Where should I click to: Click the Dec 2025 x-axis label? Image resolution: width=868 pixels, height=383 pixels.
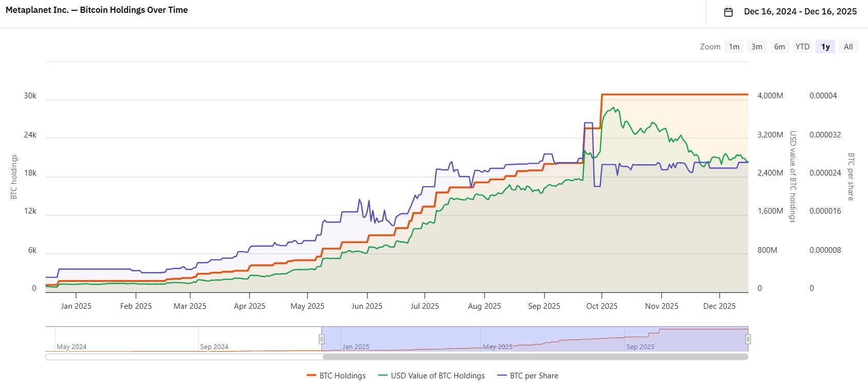[x=719, y=306]
